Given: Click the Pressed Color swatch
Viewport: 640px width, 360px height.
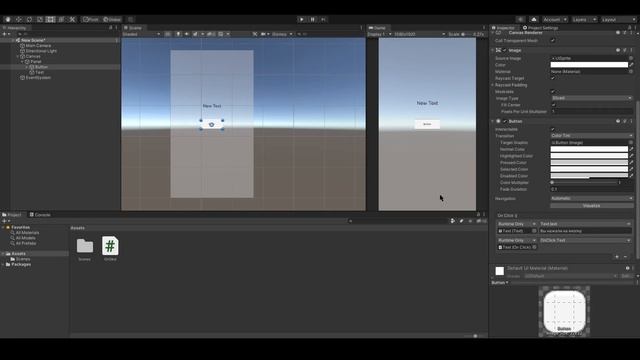Looking at the screenshot, I should (589, 162).
